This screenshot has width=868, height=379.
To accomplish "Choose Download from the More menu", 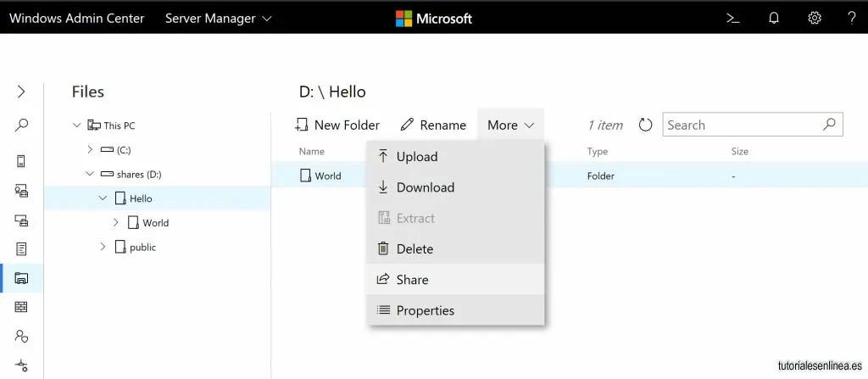I will (455, 187).
